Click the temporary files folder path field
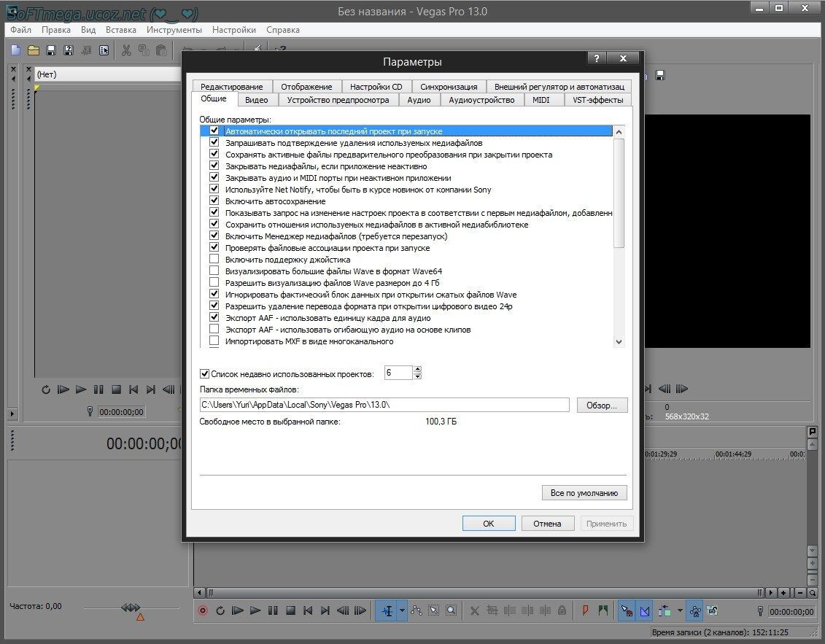 click(384, 405)
